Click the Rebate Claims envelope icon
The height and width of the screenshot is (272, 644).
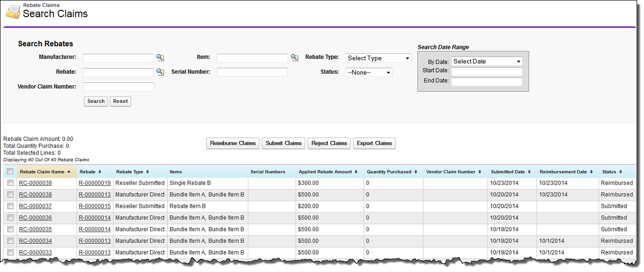[12, 11]
